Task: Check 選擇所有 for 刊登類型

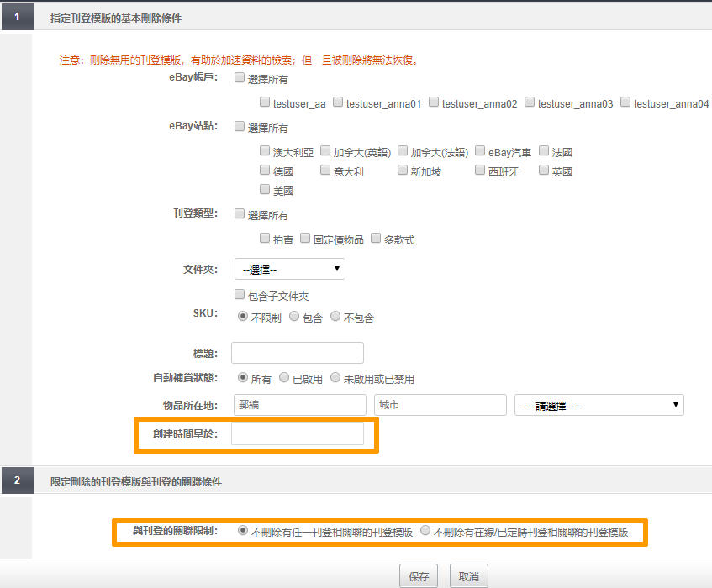Action: tap(240, 213)
